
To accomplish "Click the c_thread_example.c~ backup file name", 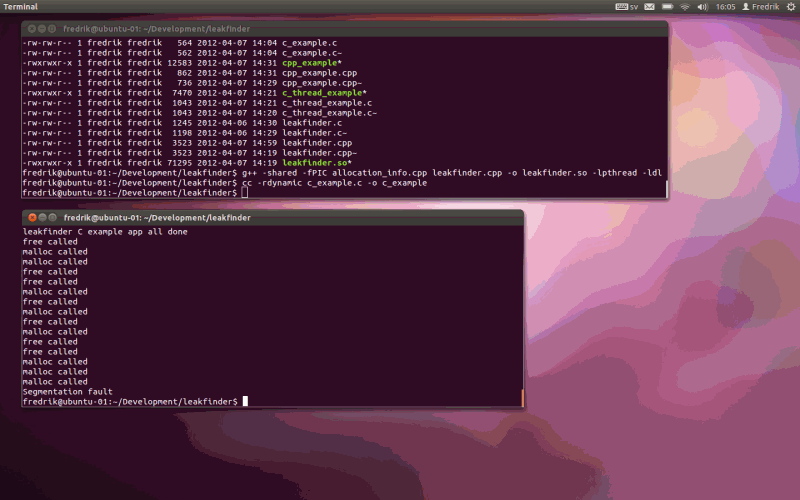I will pyautogui.click(x=330, y=113).
